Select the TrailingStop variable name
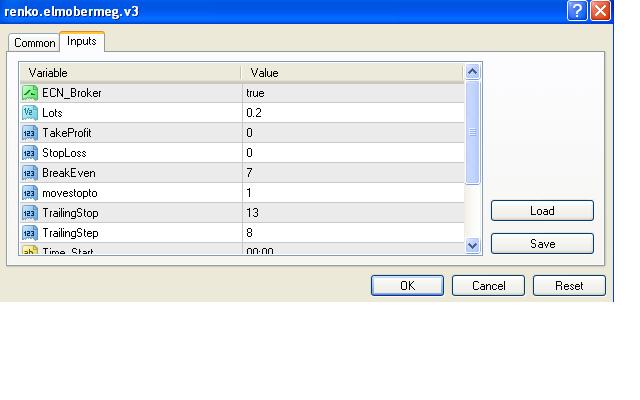 tap(70, 213)
